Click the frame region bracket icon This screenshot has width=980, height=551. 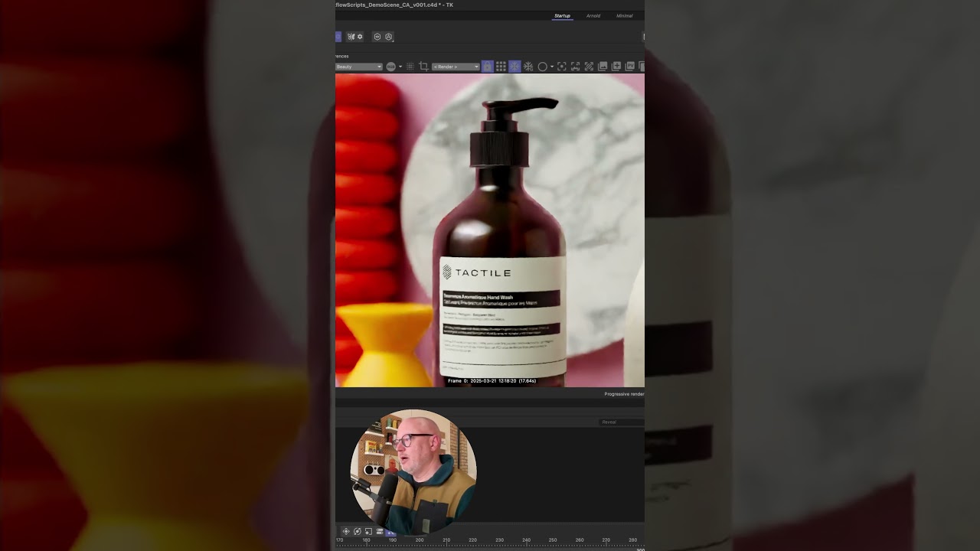tap(575, 67)
